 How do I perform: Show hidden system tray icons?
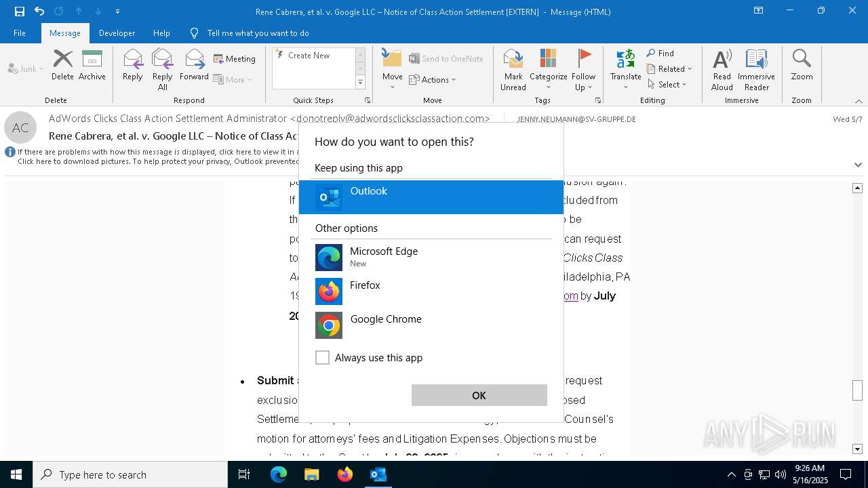pos(731,474)
